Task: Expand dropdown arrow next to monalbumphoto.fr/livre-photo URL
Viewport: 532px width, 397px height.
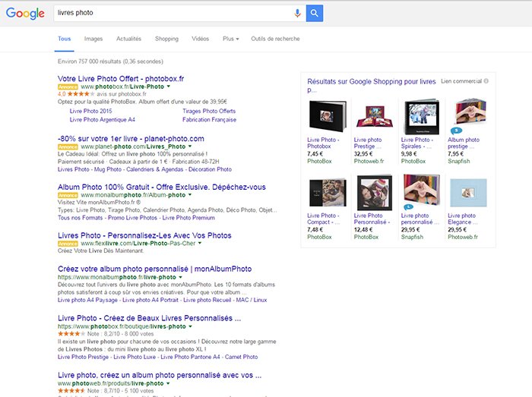Action: tap(181, 277)
